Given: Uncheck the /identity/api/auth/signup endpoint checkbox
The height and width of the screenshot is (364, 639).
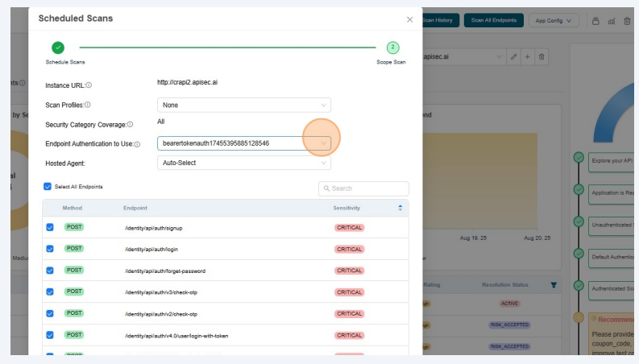Looking at the screenshot, I should [x=50, y=228].
